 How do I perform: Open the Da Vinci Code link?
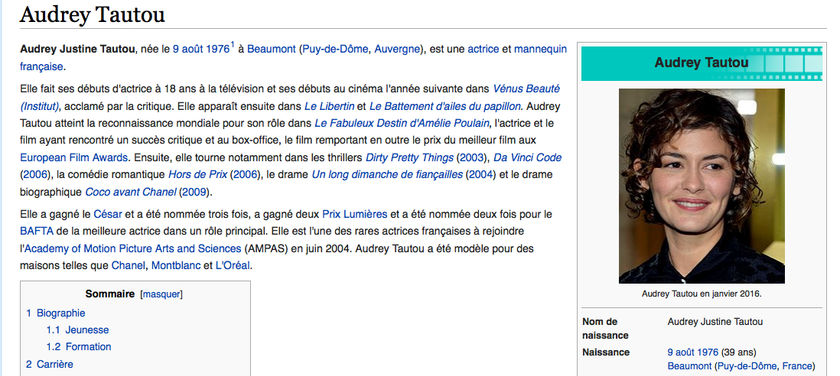pos(527,158)
